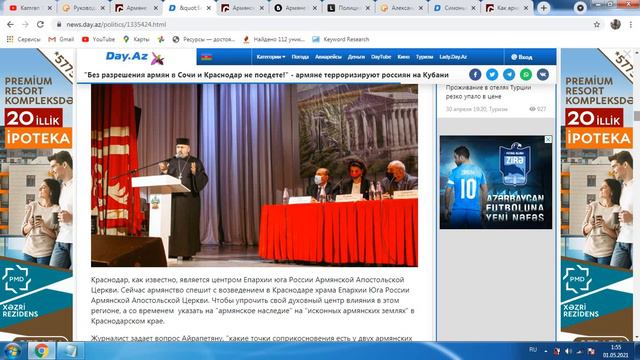Open the Авиарейсы menu item
The width and height of the screenshot is (640, 360).
tap(328, 57)
